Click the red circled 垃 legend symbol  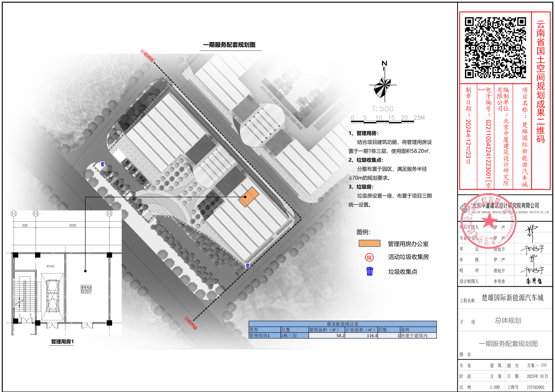click(369, 257)
